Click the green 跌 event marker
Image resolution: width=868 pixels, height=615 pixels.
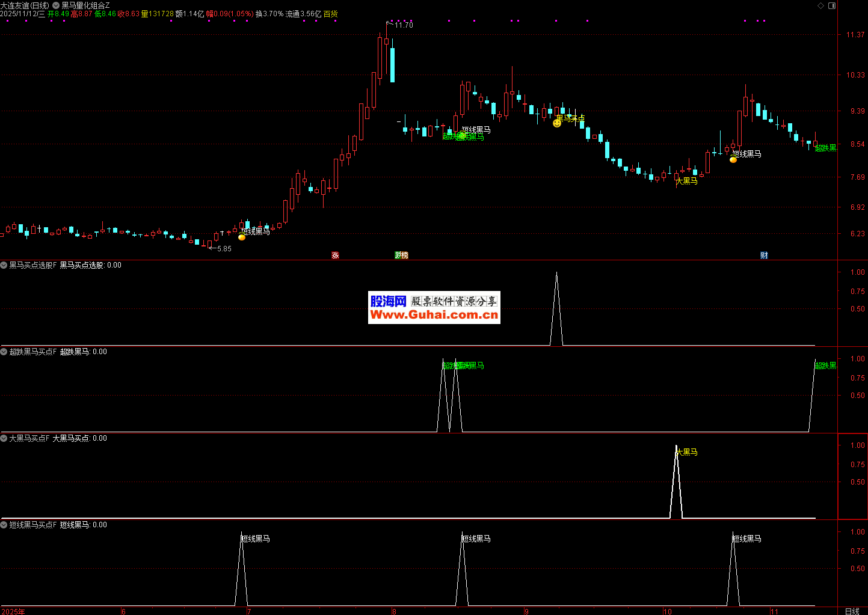click(398, 255)
